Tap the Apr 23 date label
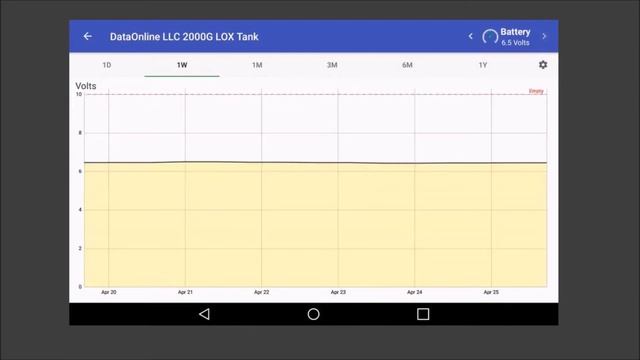Viewport: 640px width, 360px height. pyautogui.click(x=338, y=292)
